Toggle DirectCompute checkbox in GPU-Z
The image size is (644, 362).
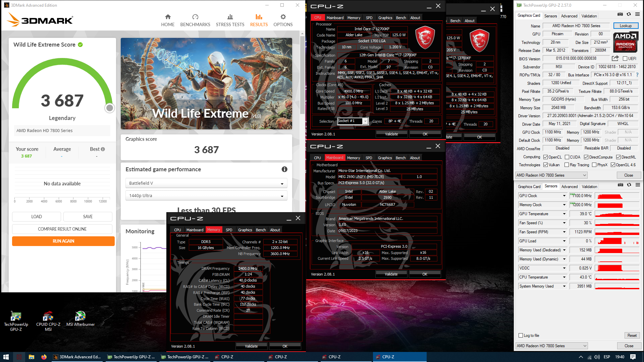click(x=586, y=157)
